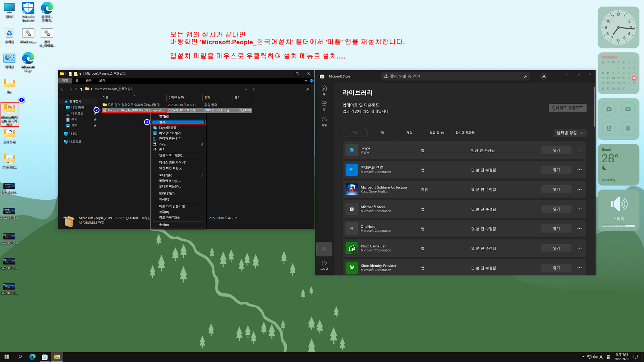Choose Delete (삭제) in context menu
The width and height of the screenshot is (644, 362).
[178, 212]
